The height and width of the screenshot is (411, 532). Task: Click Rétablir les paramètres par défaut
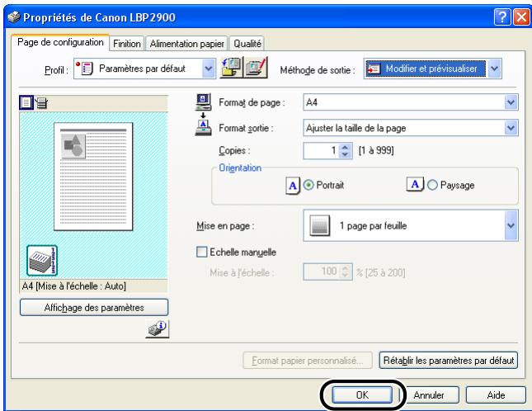448,360
